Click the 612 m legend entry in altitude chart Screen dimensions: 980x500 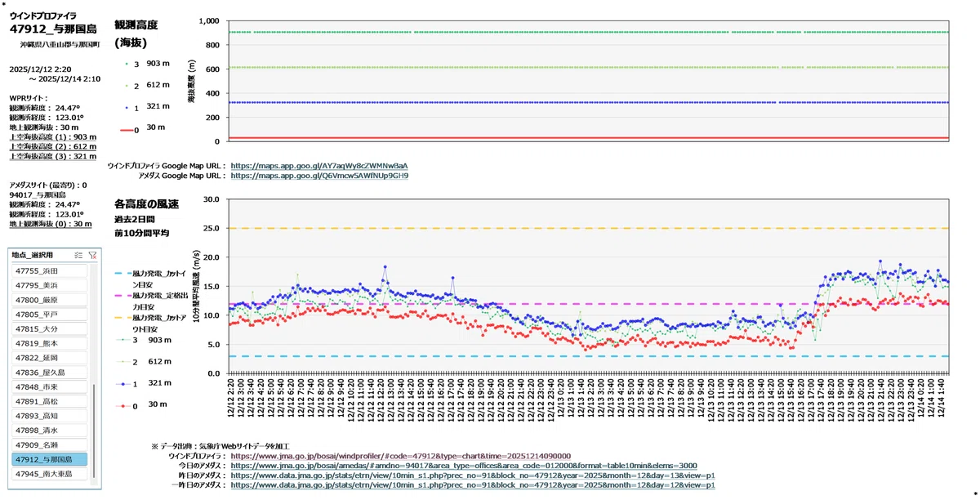pyautogui.click(x=146, y=84)
